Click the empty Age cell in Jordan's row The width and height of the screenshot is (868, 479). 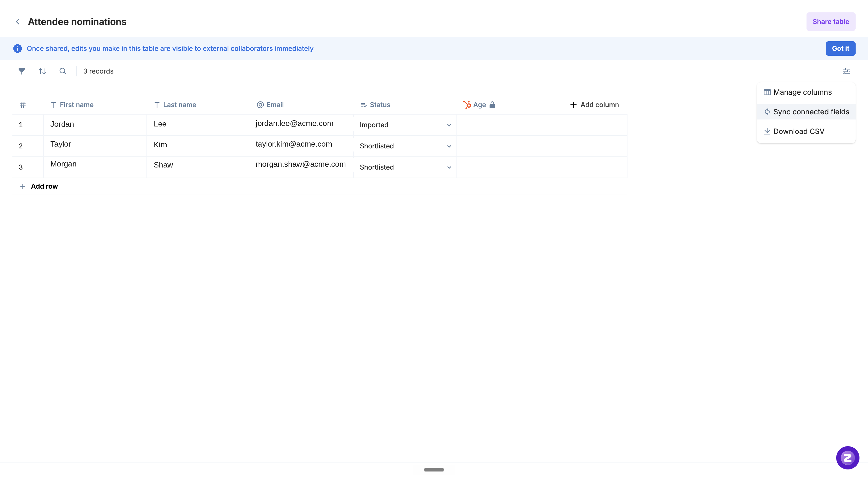(x=508, y=125)
